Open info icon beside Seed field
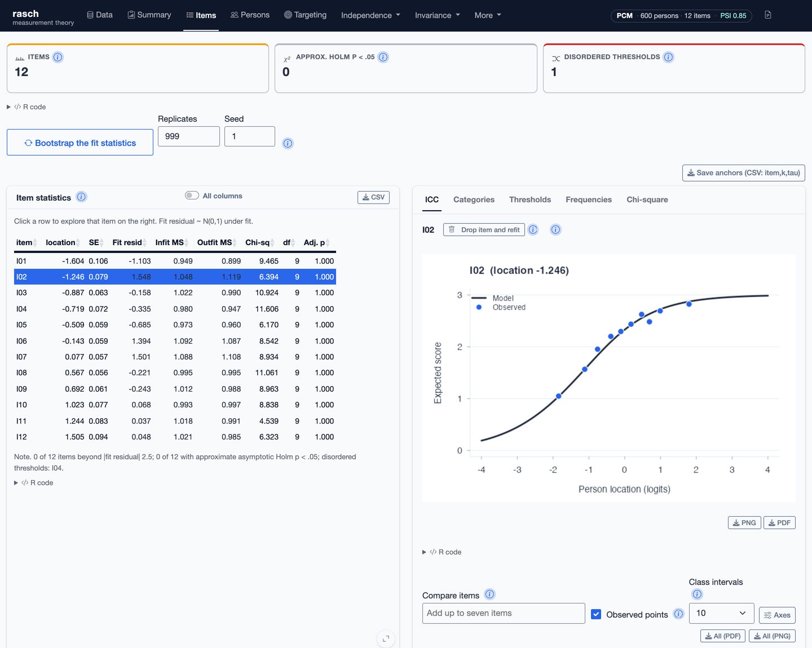Image resolution: width=812 pixels, height=648 pixels. coord(288,143)
